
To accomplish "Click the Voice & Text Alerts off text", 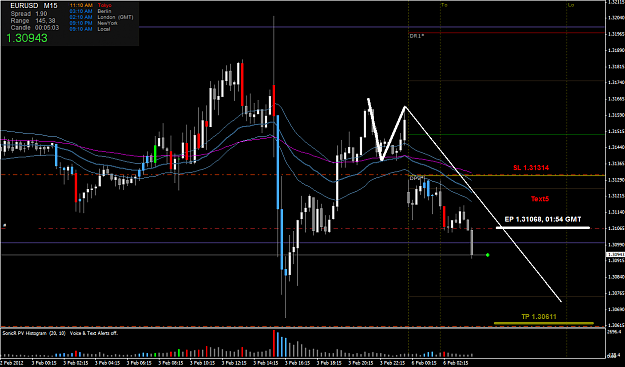I will pos(94,333).
